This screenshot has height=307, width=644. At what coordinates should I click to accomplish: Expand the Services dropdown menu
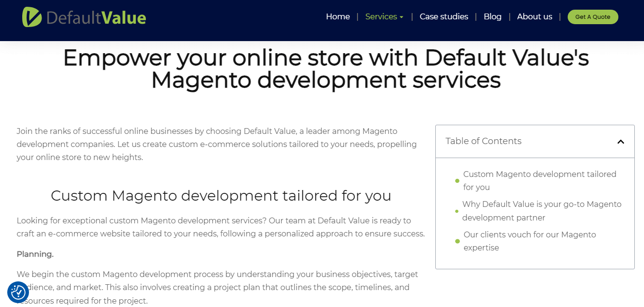coord(384,17)
